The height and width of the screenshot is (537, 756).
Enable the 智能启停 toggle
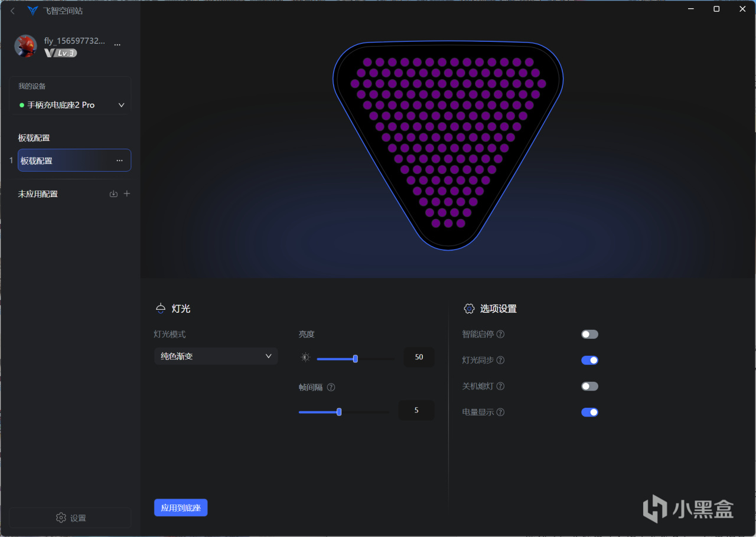pos(589,334)
